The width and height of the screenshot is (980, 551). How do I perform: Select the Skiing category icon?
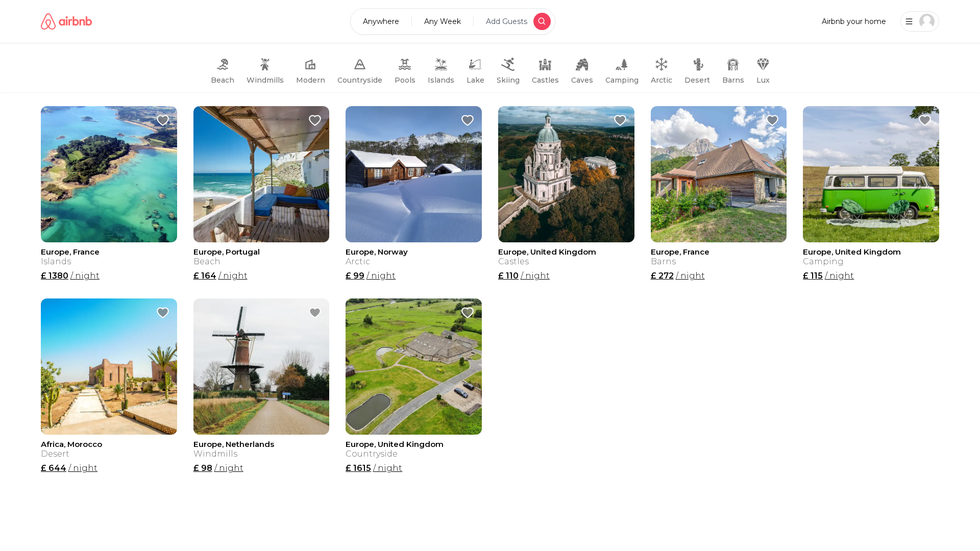tap(508, 65)
